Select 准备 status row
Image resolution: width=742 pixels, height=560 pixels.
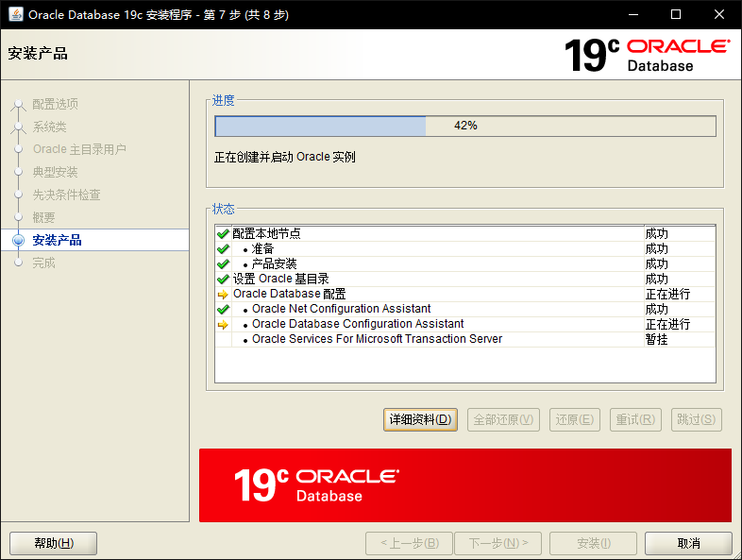click(465, 249)
